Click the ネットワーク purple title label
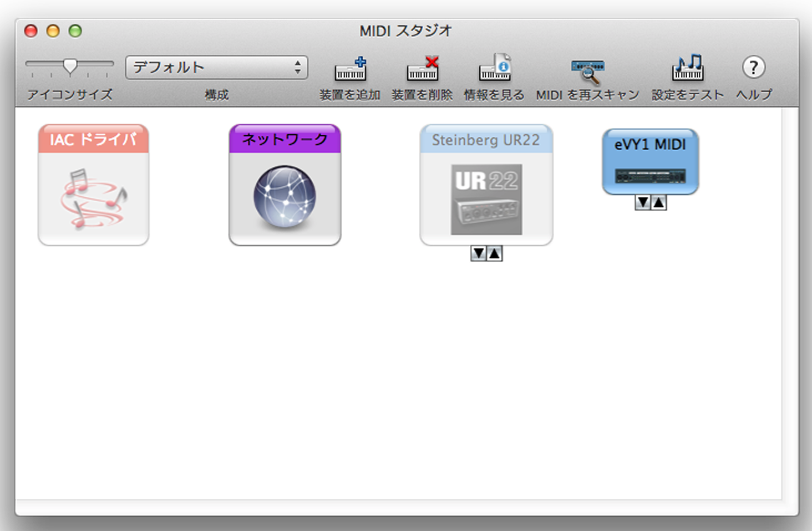The height and width of the screenshot is (531, 812). 285,139
